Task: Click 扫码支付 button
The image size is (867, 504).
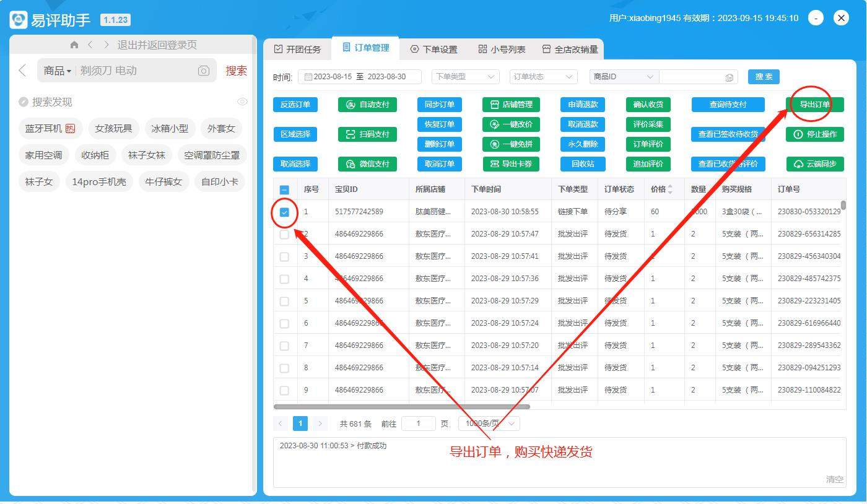Action: tap(367, 134)
